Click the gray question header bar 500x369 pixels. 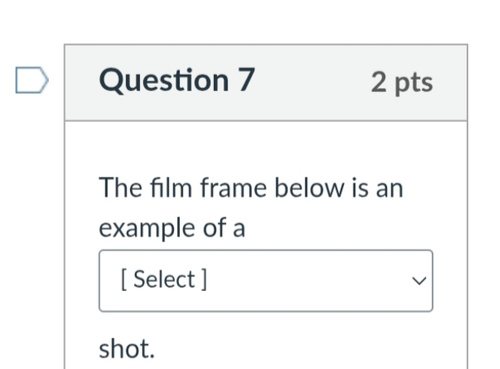[266, 83]
